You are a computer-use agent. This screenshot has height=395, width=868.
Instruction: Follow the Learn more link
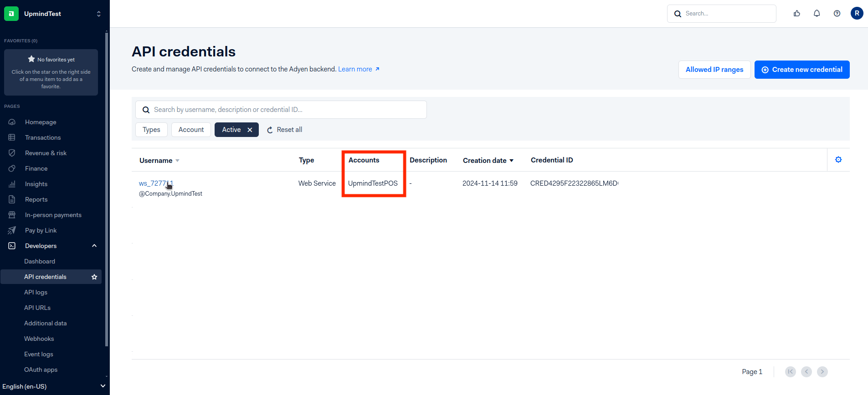coord(359,69)
